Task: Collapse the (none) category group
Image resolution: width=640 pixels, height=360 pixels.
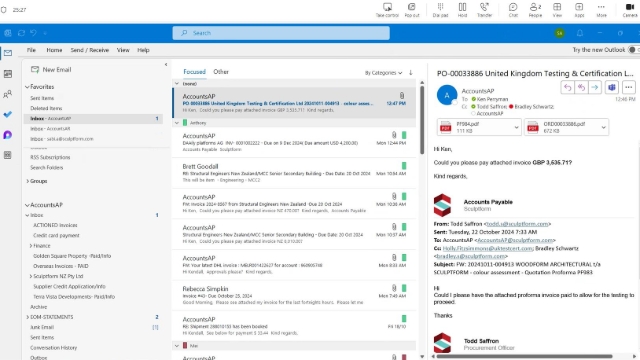Action: 177,84
